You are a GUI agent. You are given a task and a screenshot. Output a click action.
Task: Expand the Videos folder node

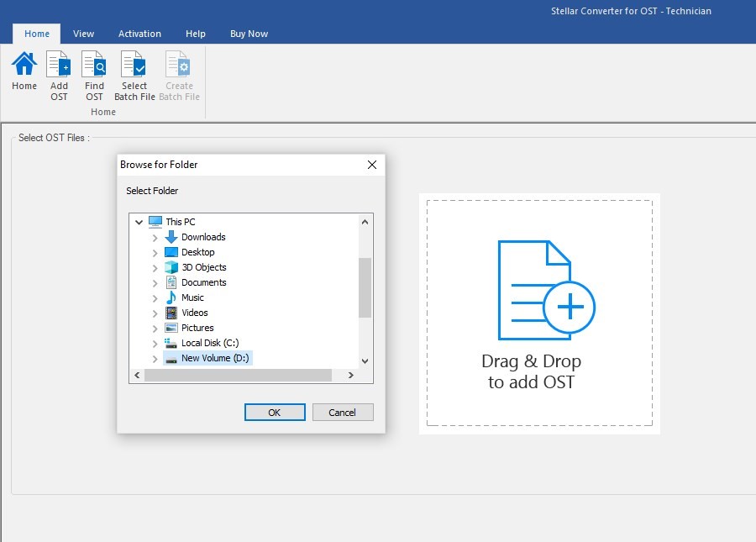coord(155,313)
